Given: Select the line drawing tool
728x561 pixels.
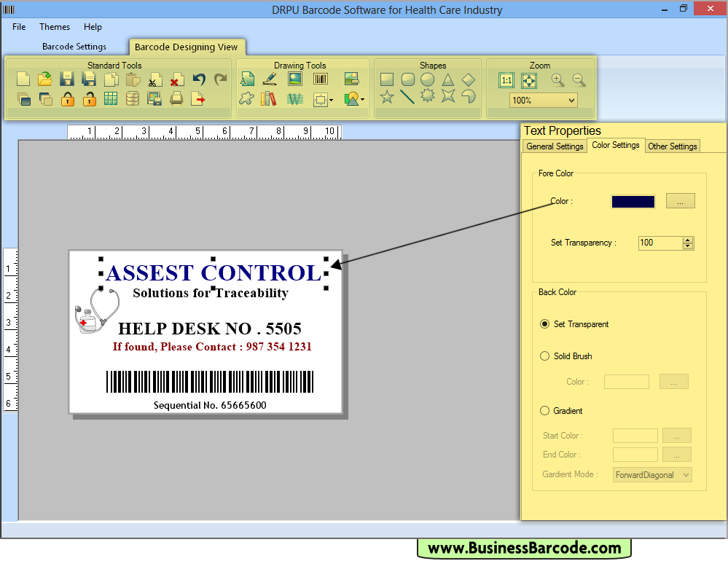Looking at the screenshot, I should [x=407, y=96].
